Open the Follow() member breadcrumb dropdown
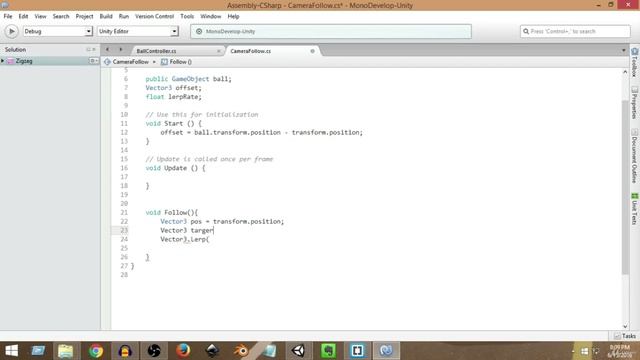Screen dimensions: 640x360 click(177, 62)
